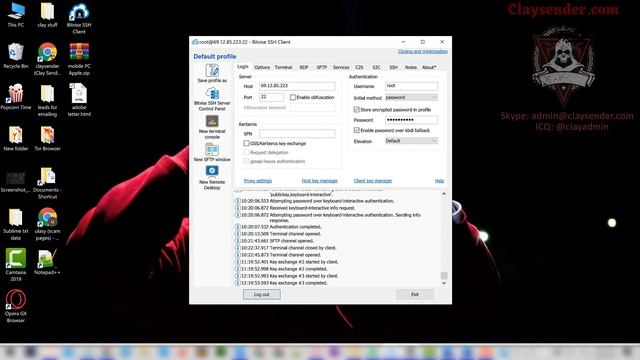Viewport: 640px width, 360px height.
Task: Launch Opera GX Browser
Action: pyautogui.click(x=16, y=306)
